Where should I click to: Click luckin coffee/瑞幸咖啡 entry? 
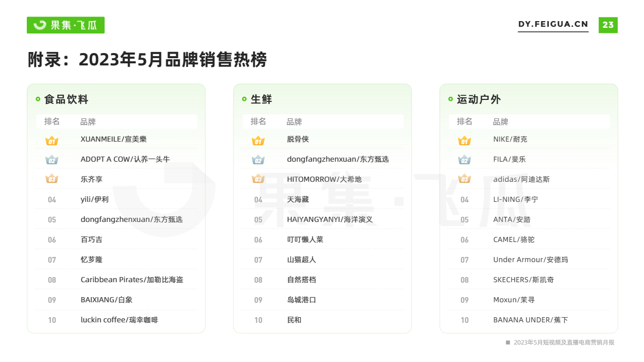point(120,320)
